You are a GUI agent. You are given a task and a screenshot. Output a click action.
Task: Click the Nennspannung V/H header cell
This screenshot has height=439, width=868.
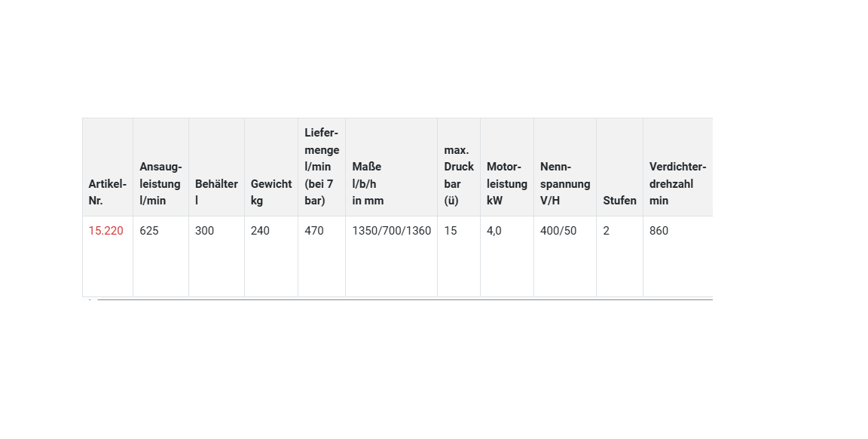(564, 184)
